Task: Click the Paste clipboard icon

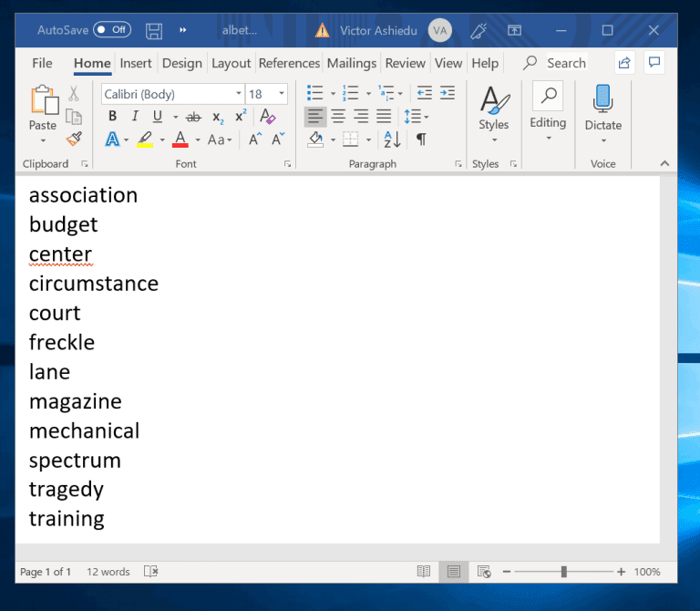Action: pos(44,99)
